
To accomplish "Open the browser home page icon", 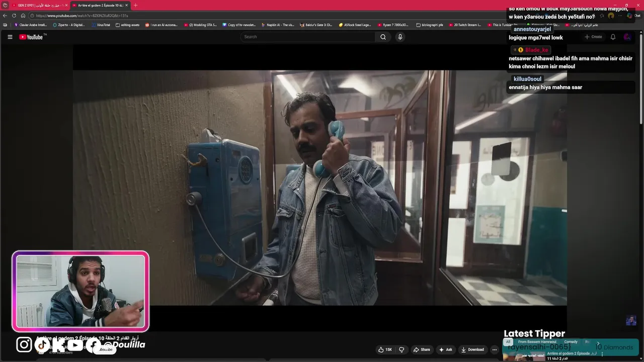I will tap(23, 16).
